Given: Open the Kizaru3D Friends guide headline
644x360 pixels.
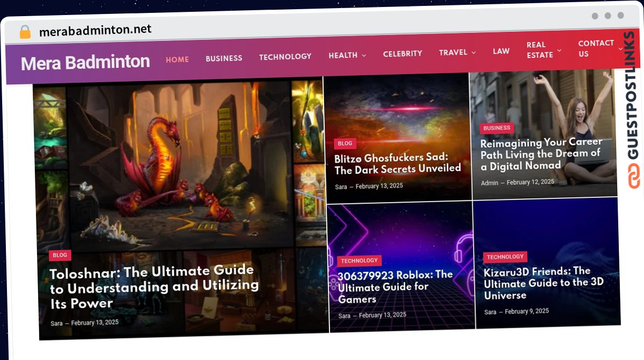Looking at the screenshot, I should [x=543, y=283].
